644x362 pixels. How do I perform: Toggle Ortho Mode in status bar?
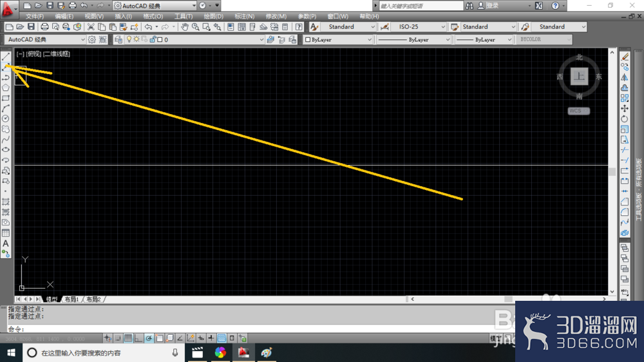(138, 338)
